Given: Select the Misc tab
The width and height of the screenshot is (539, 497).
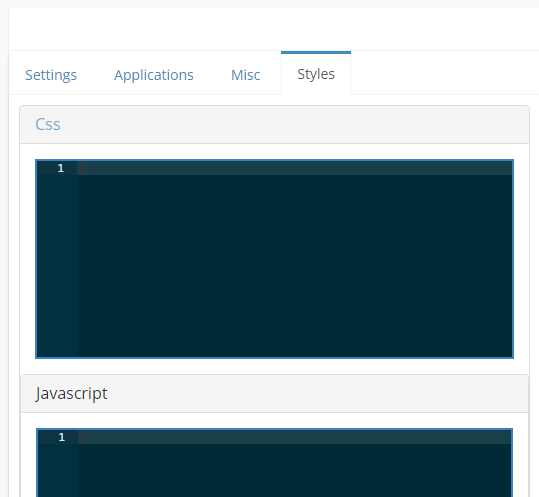Looking at the screenshot, I should [x=245, y=75].
